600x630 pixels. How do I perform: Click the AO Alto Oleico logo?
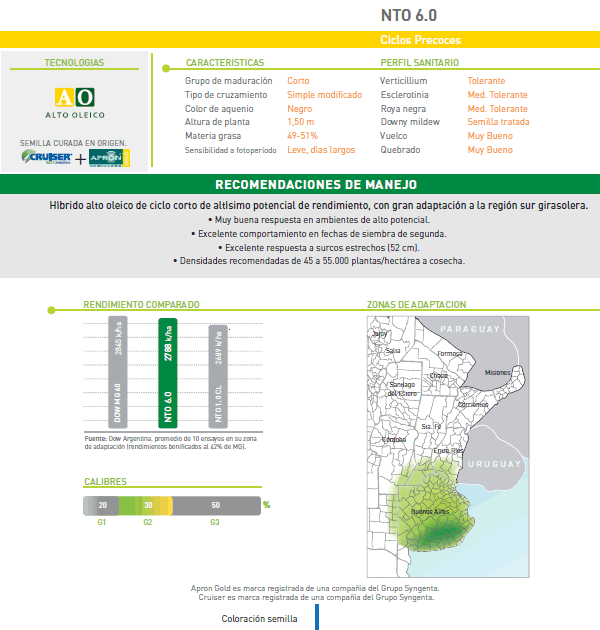(x=74, y=101)
